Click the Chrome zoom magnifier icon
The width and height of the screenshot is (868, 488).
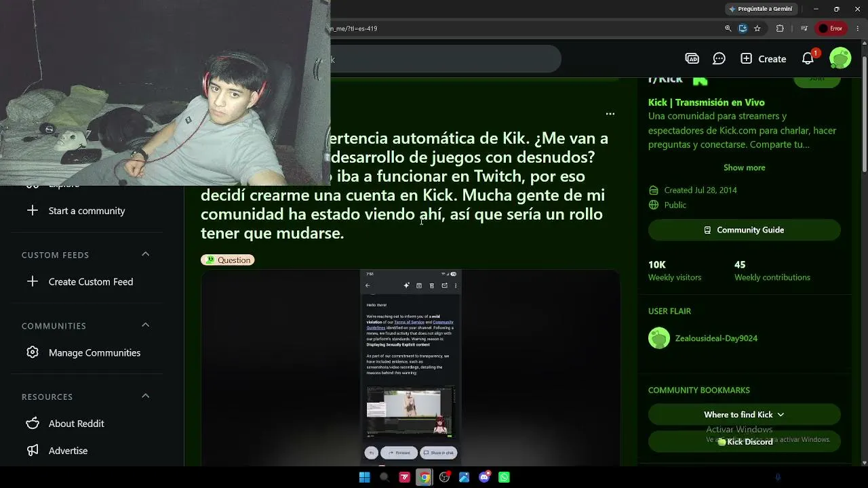(728, 28)
